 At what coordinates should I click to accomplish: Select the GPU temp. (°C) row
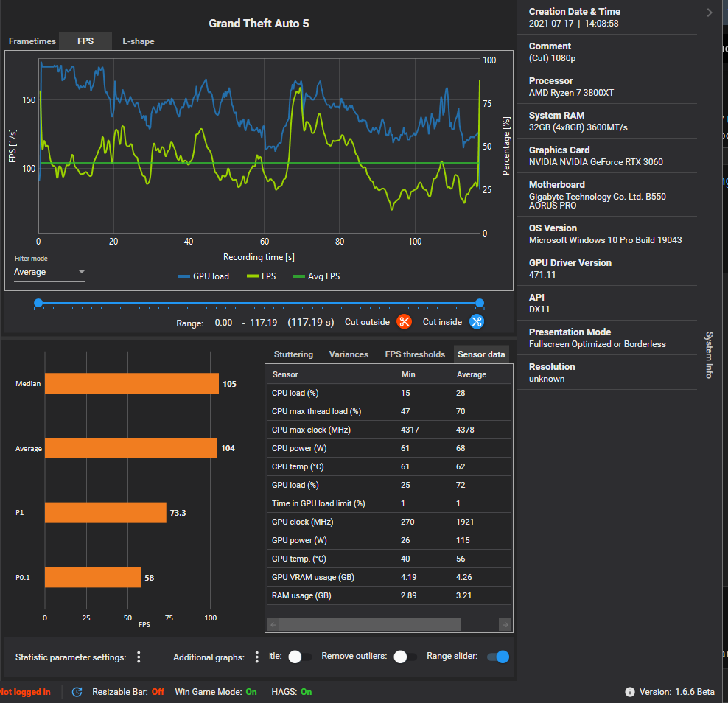click(x=388, y=559)
